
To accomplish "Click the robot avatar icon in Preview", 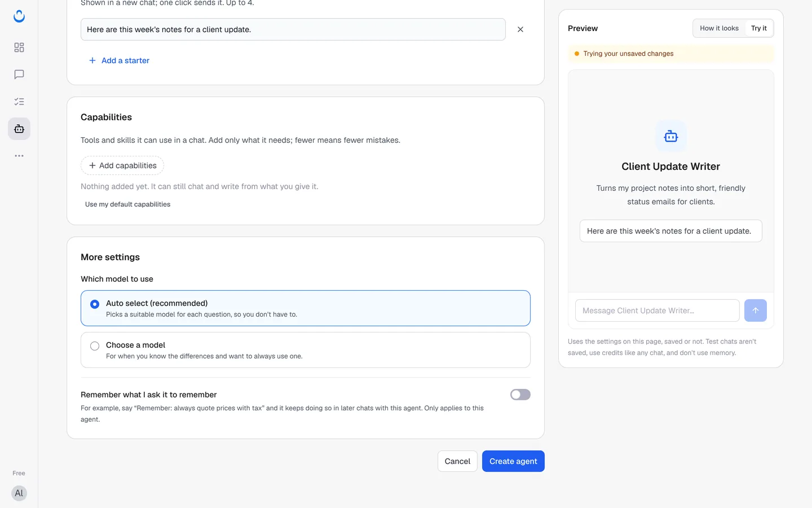I will click(x=671, y=136).
